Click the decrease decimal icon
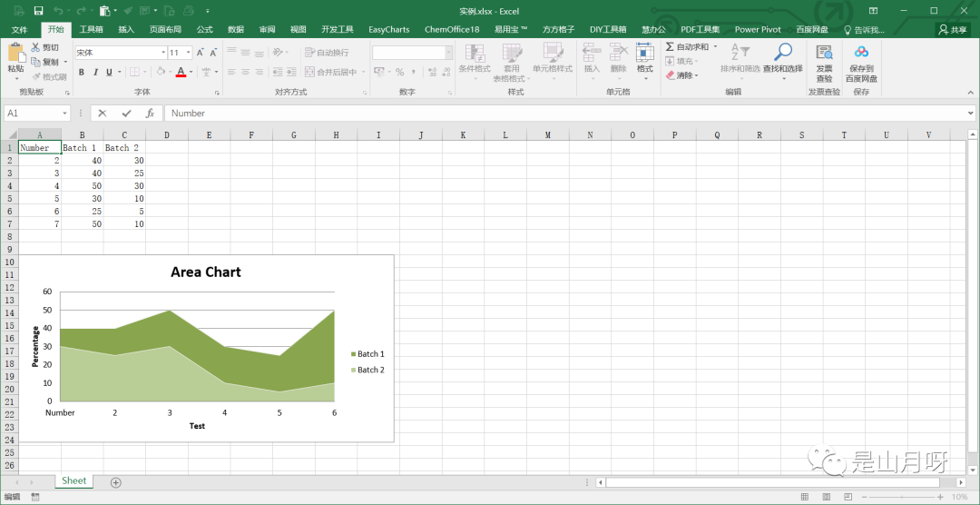The image size is (980, 505). pos(446,72)
